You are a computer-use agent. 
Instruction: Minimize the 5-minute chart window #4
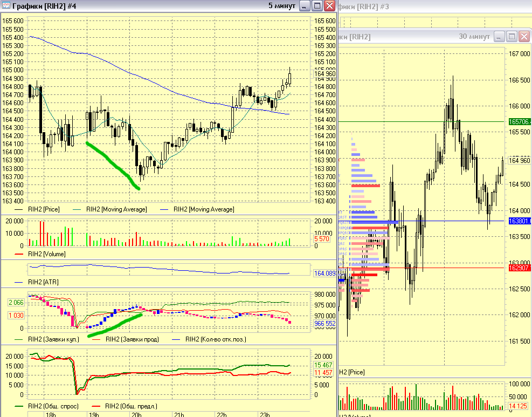click(305, 6)
